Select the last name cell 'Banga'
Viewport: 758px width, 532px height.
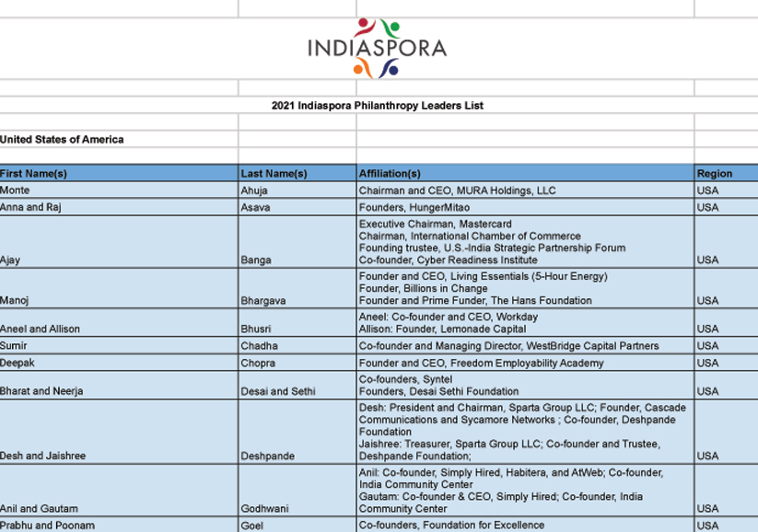tap(297, 242)
